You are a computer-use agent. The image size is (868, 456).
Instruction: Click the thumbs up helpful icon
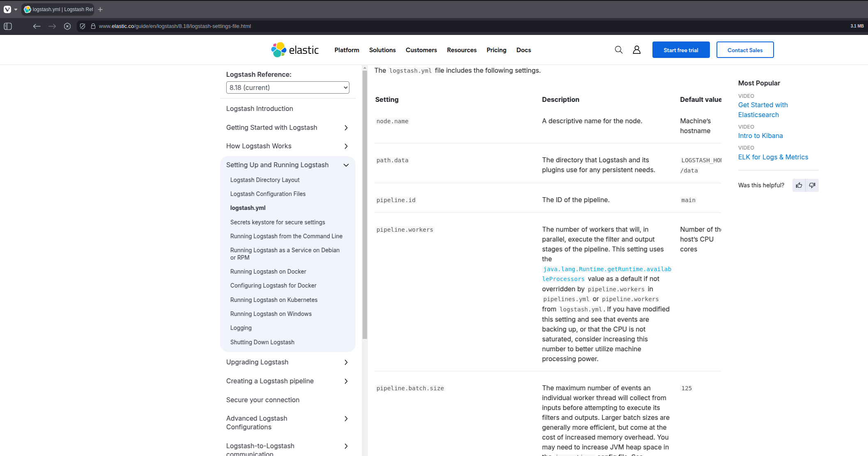[x=799, y=185]
